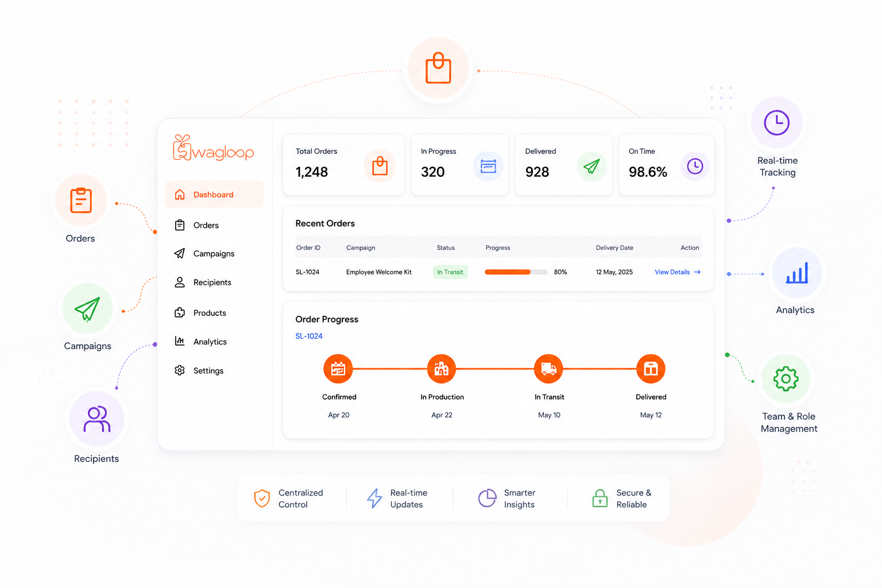Click the Campaign column header
Screen dimensions: 882x588
tap(361, 247)
